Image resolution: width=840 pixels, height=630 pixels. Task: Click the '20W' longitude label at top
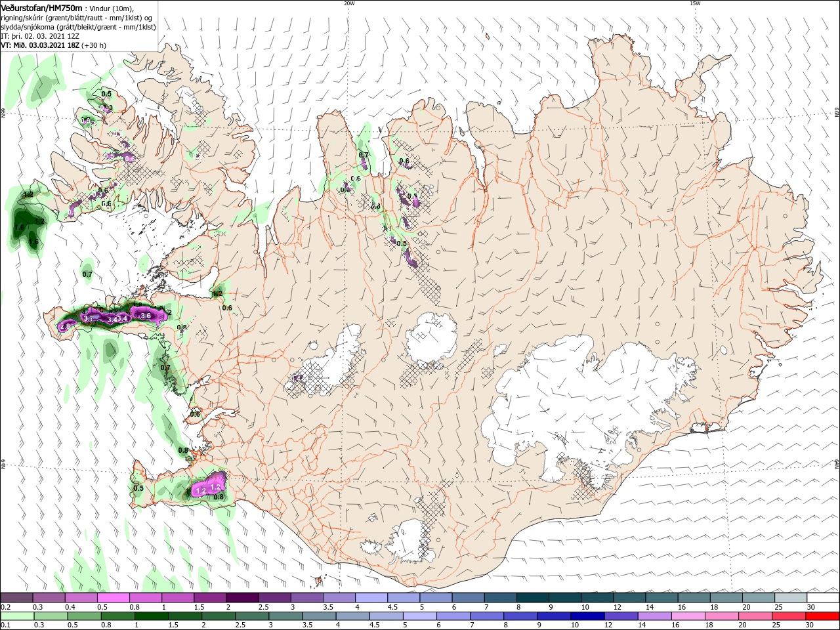tap(349, 3)
